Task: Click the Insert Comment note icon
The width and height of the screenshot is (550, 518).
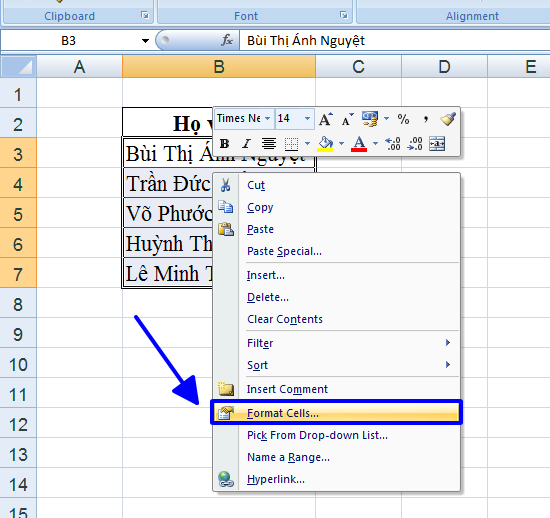Action: pos(226,389)
